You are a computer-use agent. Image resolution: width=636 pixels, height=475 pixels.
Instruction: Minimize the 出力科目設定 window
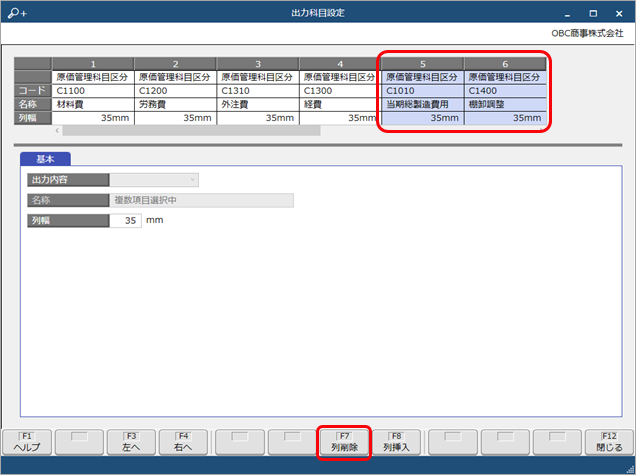[567, 14]
